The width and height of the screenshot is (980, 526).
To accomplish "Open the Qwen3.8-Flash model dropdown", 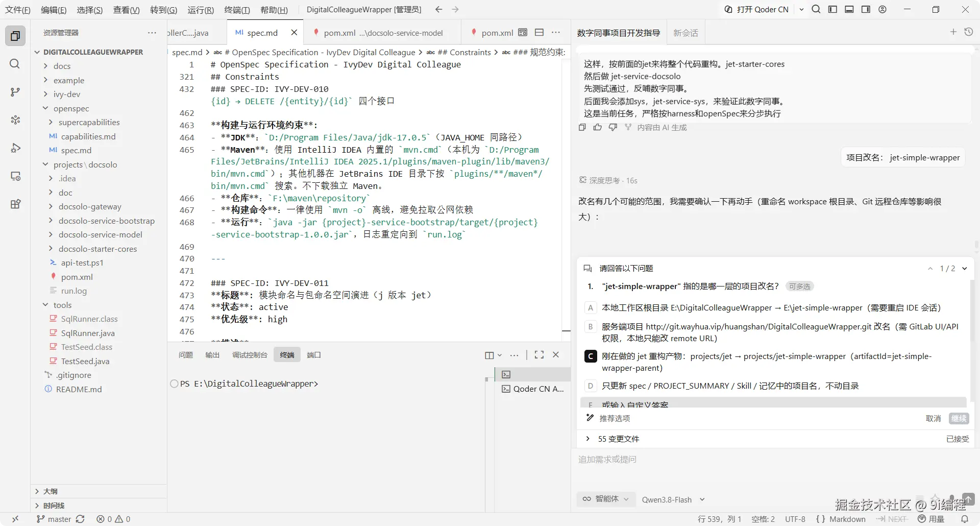I will (x=673, y=499).
